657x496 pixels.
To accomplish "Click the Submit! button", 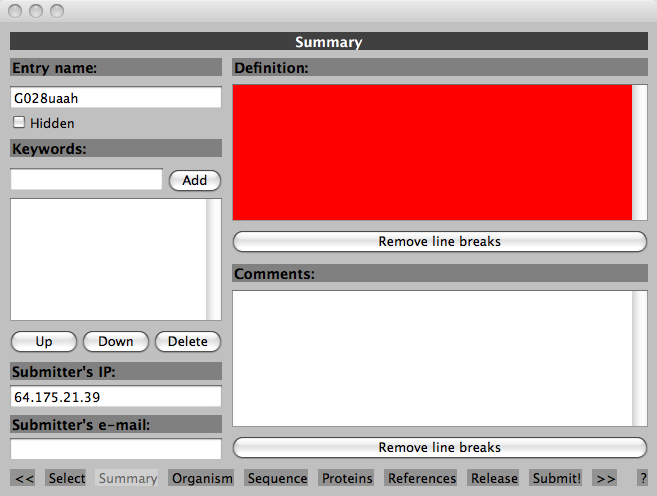I will (556, 478).
